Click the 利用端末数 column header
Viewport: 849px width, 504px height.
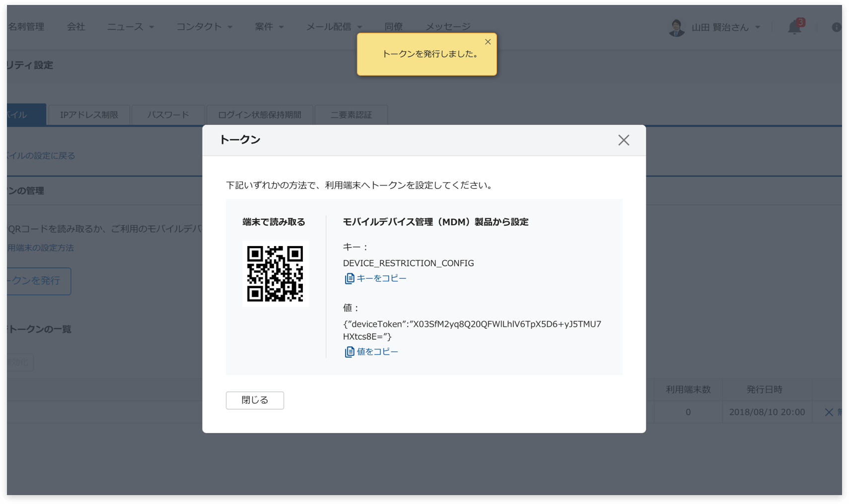(x=688, y=390)
